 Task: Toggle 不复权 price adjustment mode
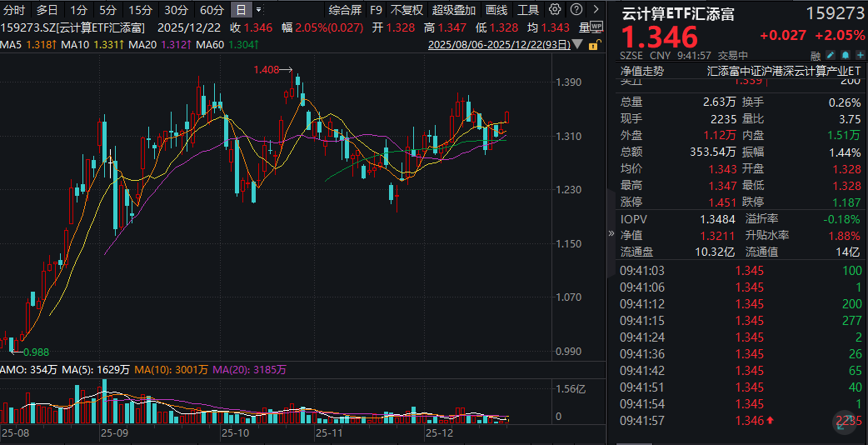[407, 10]
